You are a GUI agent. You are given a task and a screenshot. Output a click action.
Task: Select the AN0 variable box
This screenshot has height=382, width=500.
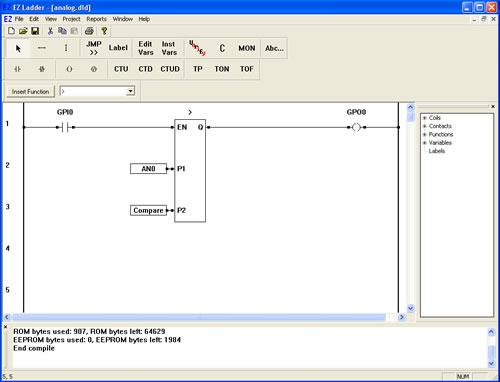click(x=148, y=169)
